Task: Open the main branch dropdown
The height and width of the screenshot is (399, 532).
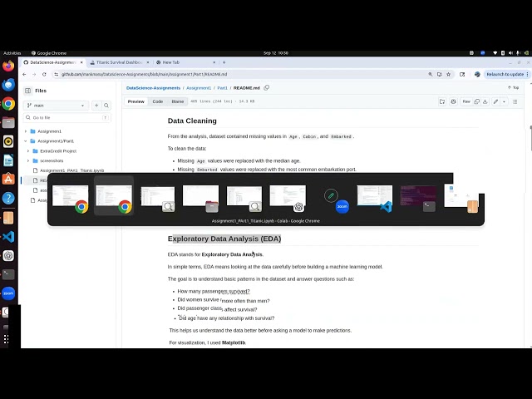Action: click(x=56, y=106)
